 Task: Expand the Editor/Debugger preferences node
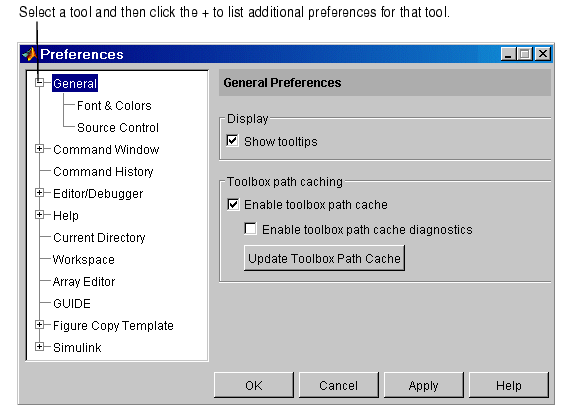39,193
